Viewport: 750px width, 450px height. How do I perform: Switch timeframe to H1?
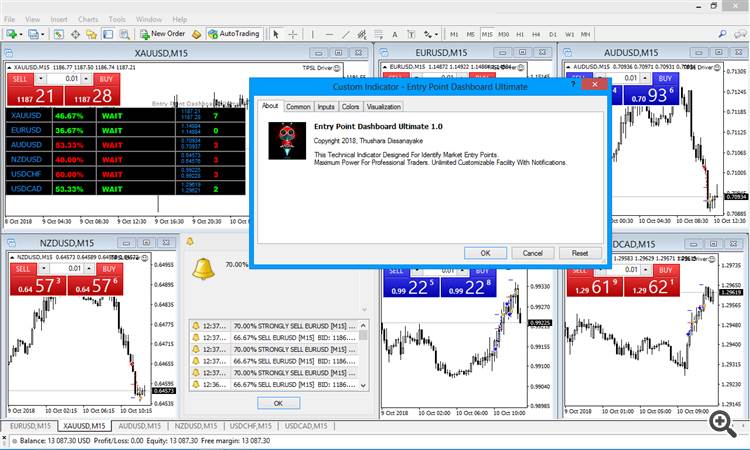[520, 34]
